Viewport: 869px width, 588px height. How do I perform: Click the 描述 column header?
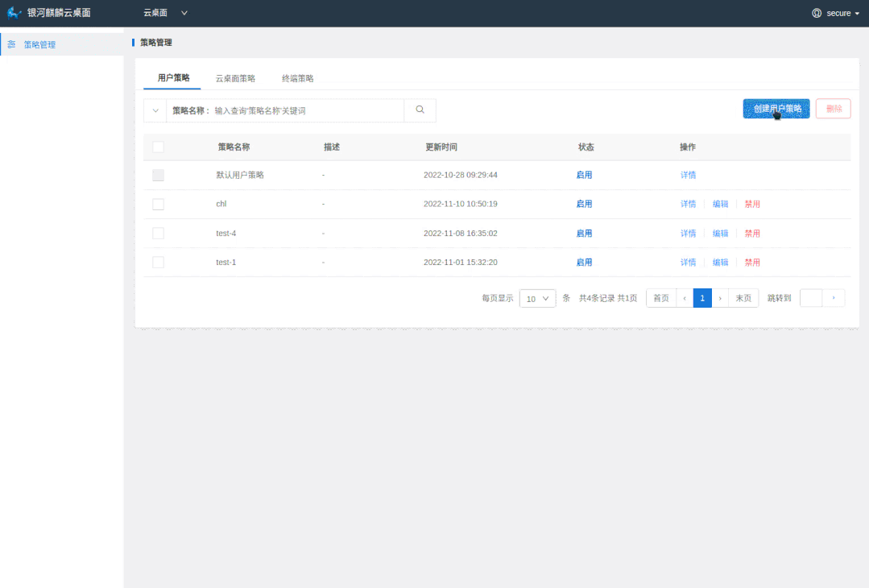tap(332, 147)
